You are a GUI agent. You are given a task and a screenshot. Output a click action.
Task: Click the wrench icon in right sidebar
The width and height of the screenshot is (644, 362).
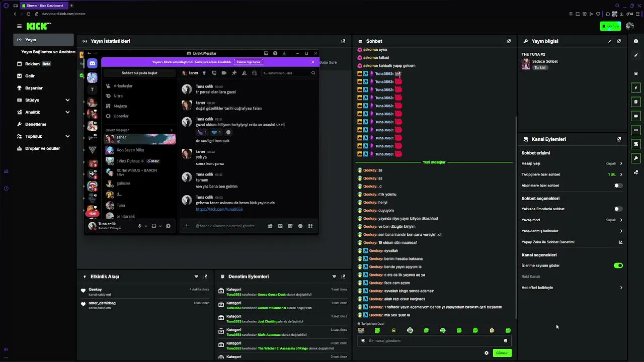click(636, 158)
